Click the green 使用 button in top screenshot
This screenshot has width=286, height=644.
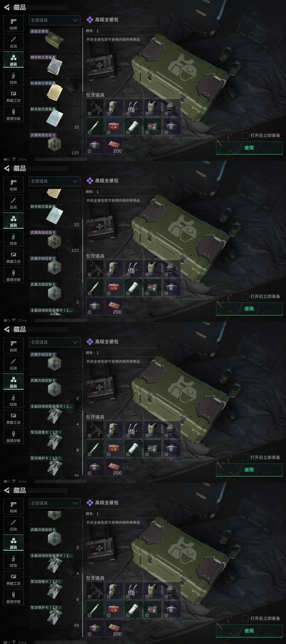[x=249, y=148]
